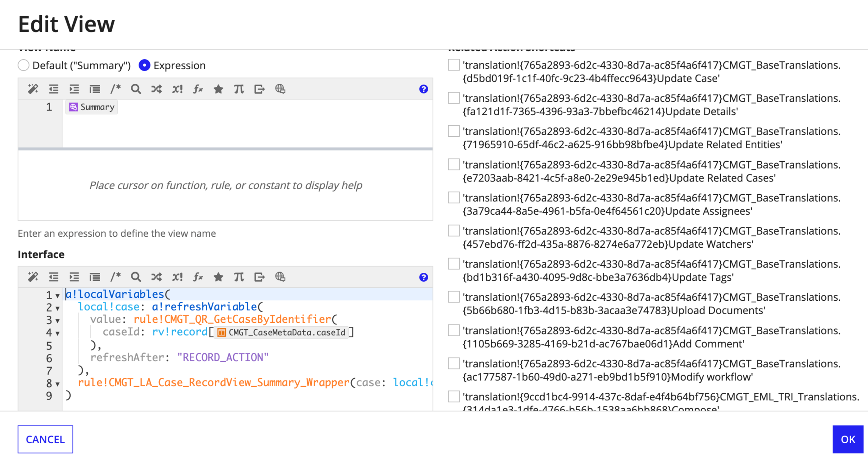Select the Default ("Summary") radio option

tap(24, 65)
